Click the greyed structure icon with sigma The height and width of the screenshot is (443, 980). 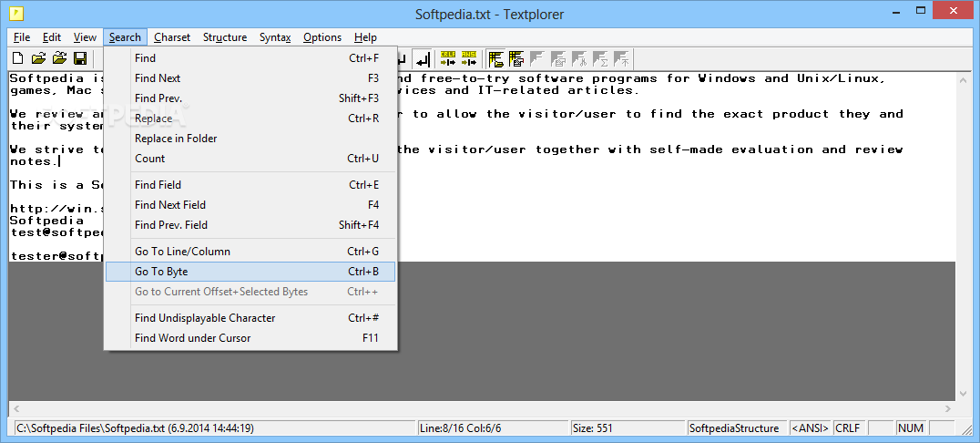click(600, 59)
